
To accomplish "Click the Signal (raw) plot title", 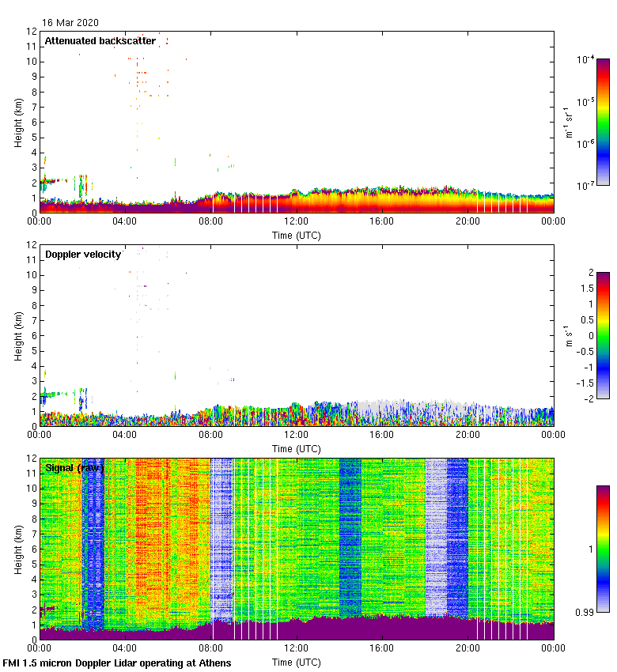I will pos(74,468).
